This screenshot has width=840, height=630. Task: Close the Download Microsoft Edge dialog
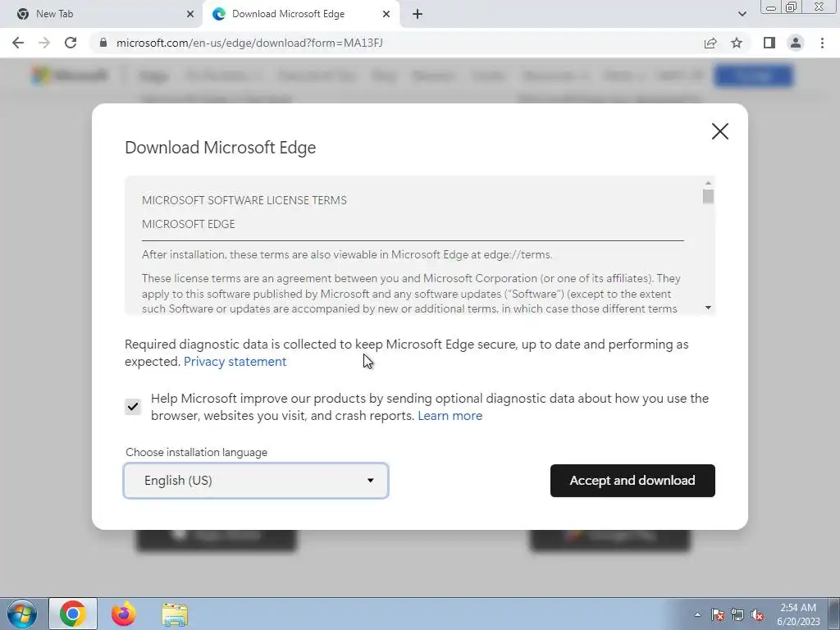point(720,131)
